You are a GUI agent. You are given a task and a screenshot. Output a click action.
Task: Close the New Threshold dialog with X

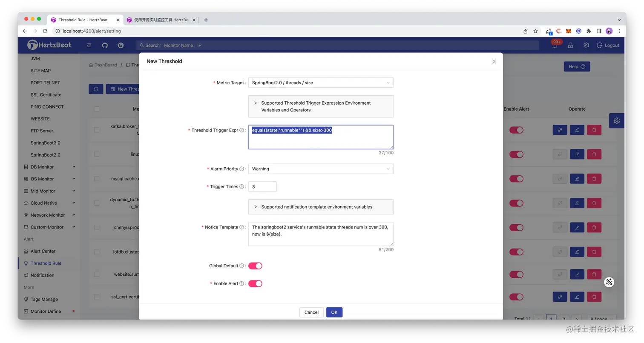click(494, 61)
